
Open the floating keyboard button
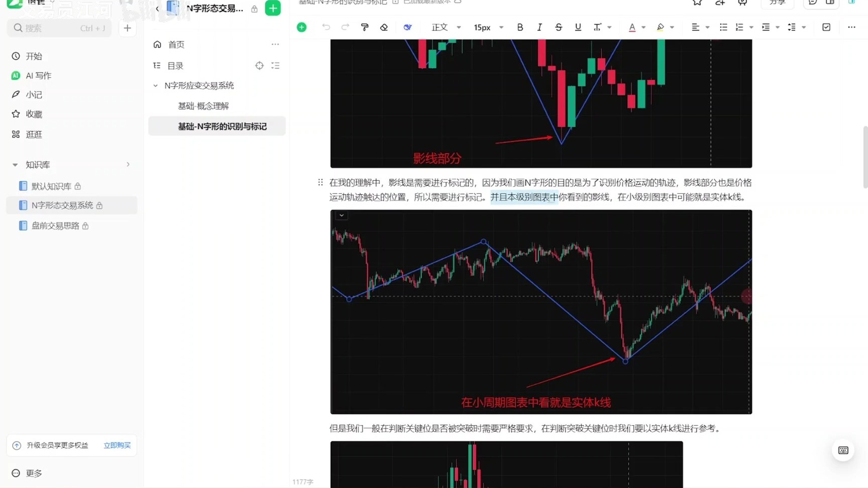click(x=843, y=450)
